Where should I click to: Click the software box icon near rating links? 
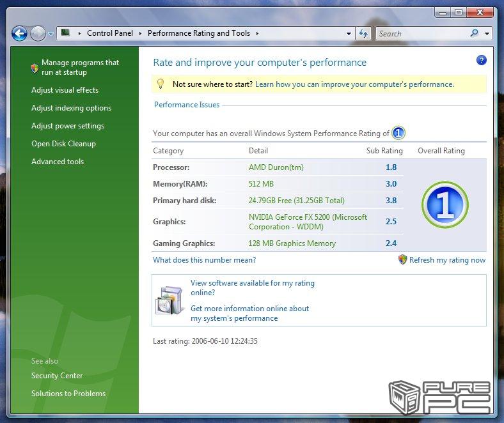(169, 300)
